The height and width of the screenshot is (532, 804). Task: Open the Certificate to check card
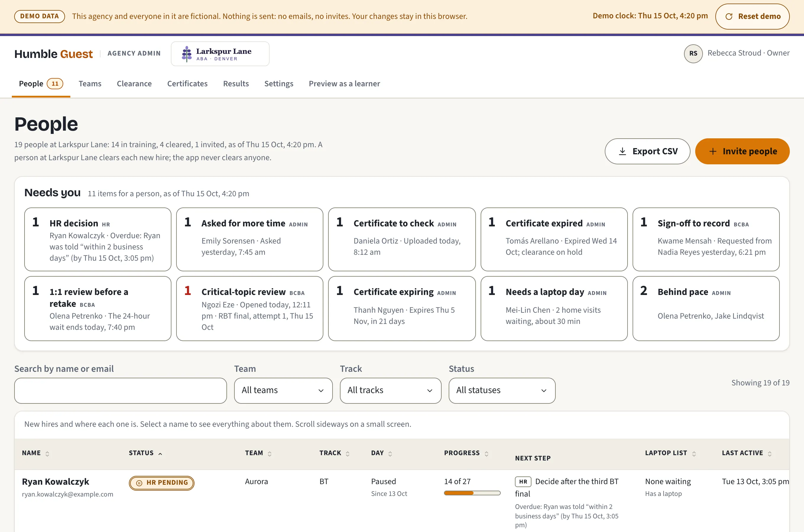(x=402, y=239)
